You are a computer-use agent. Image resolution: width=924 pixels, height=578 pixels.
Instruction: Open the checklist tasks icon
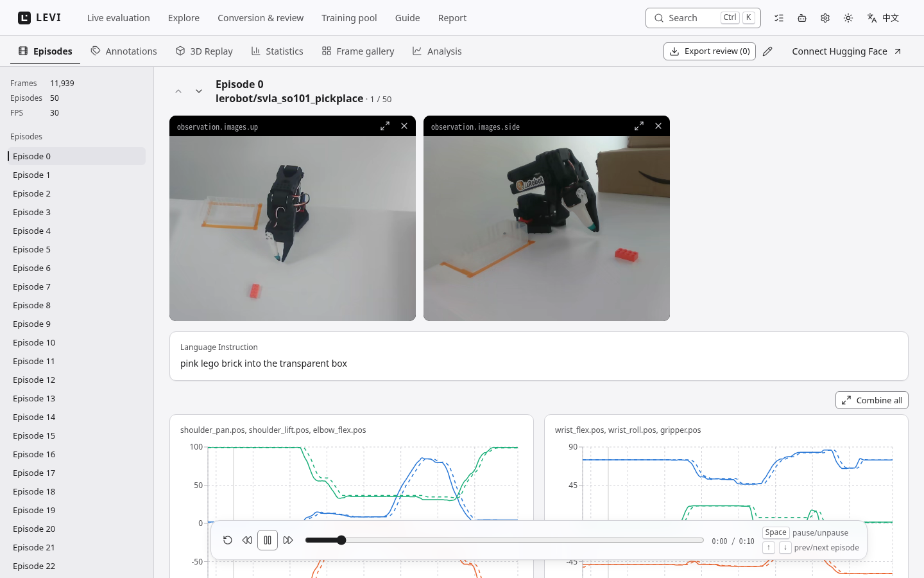click(x=779, y=18)
